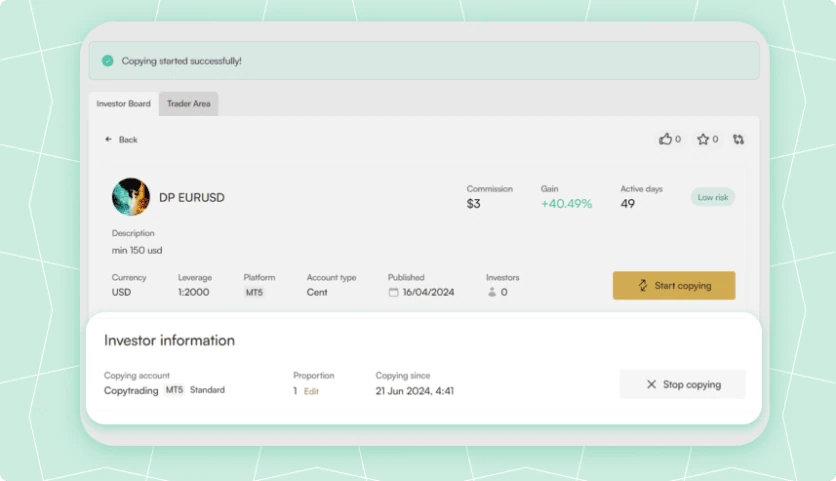This screenshot has width=836, height=481.
Task: Click the Copytrading account name
Action: (x=131, y=391)
